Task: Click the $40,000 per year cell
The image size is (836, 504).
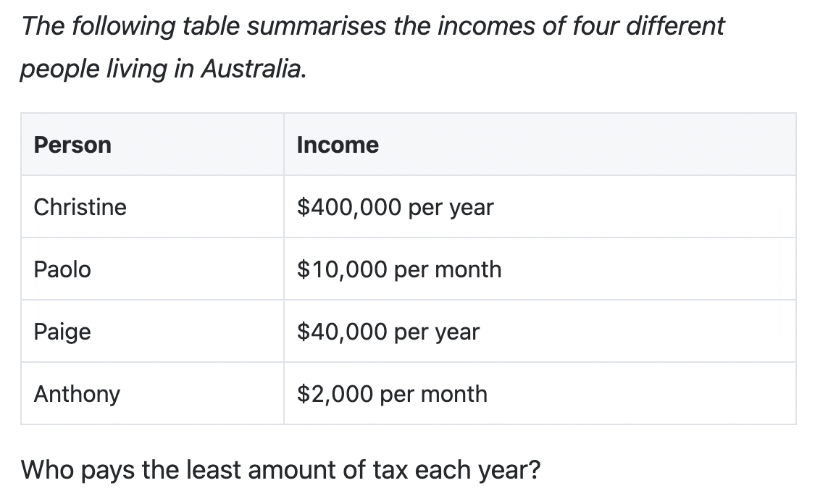Action: pos(540,332)
